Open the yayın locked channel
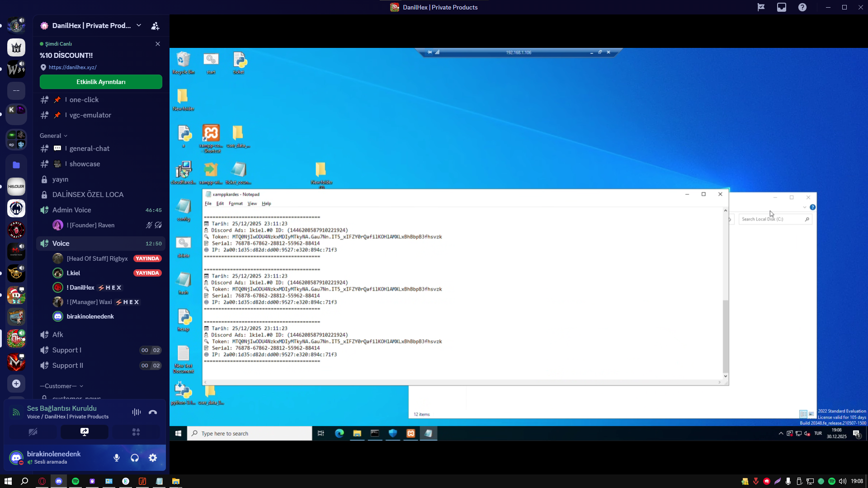The width and height of the screenshot is (868, 488). 101,179
